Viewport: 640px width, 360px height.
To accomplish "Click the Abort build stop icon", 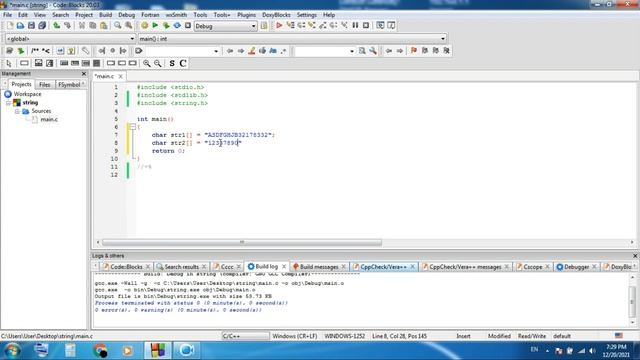I will 188,26.
